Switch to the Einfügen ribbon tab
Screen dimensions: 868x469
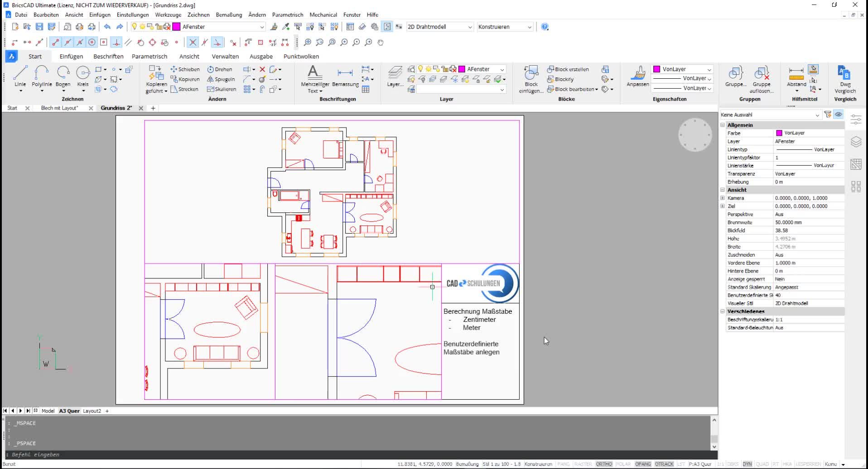pos(71,57)
